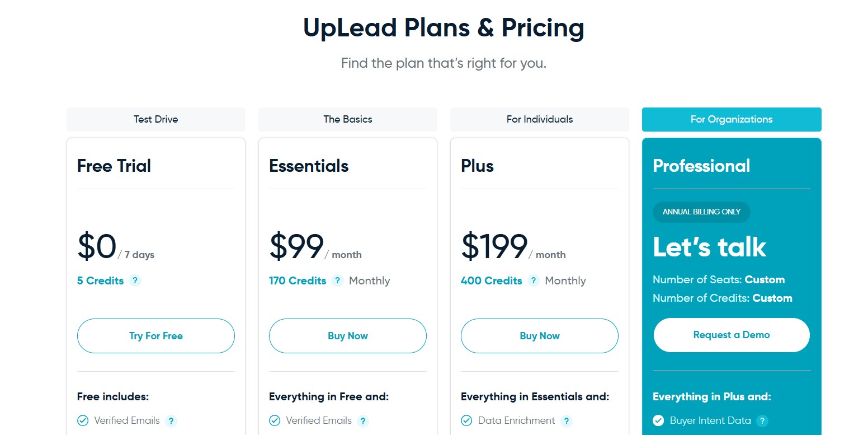Open the Buyer Intent Data tooltip
Image resolution: width=868 pixels, height=435 pixels.
pyautogui.click(x=762, y=420)
